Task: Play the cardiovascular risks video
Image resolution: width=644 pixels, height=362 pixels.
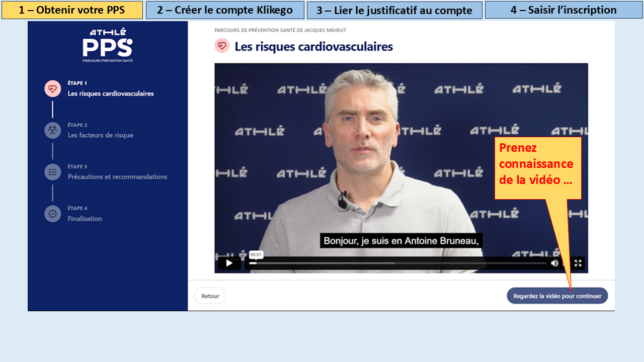Action: [x=229, y=263]
